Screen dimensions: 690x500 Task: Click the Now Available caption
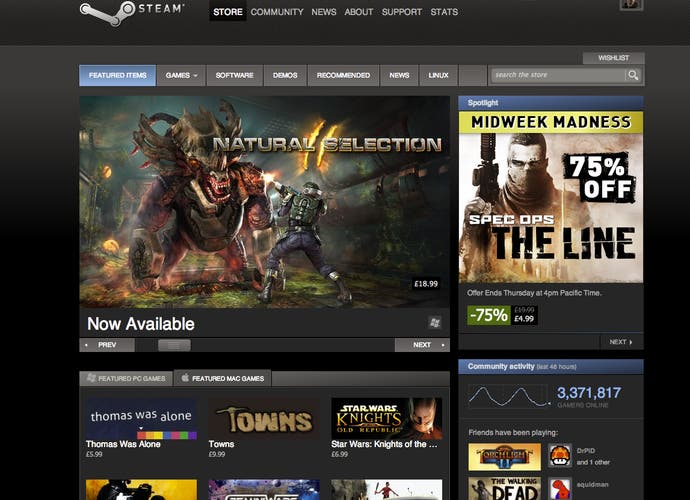(141, 324)
